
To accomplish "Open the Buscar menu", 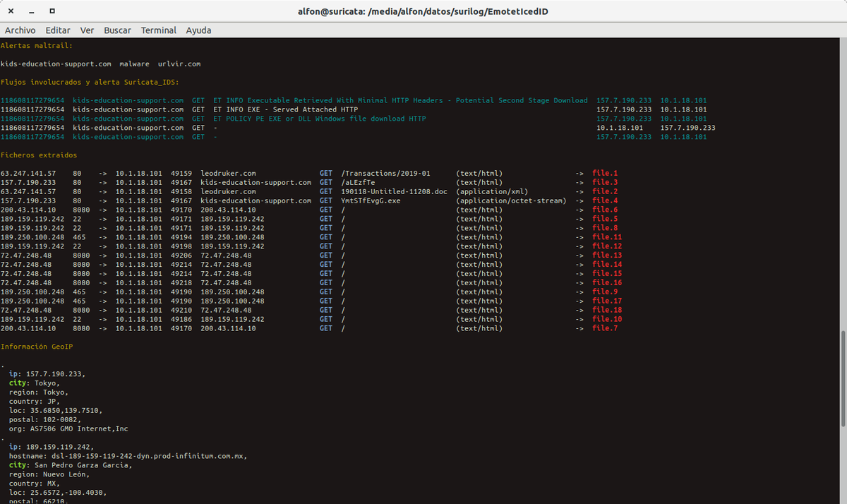I will pos(117,30).
